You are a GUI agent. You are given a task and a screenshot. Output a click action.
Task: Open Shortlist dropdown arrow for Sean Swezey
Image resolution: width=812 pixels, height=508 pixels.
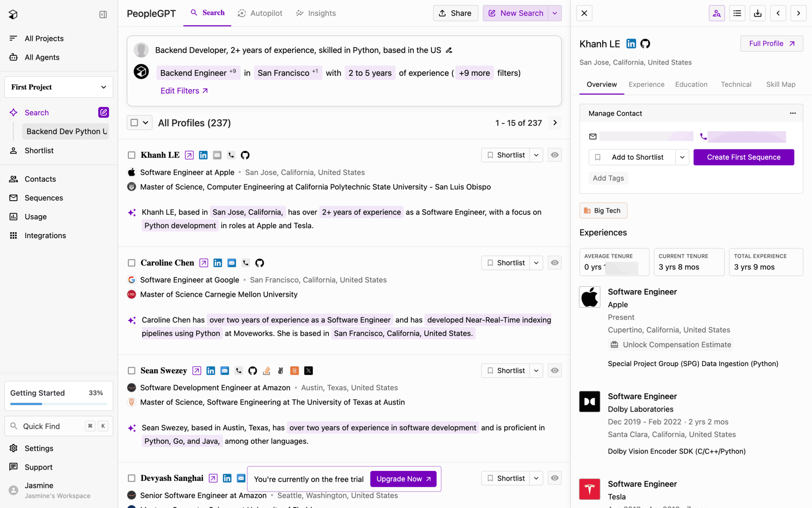536,370
